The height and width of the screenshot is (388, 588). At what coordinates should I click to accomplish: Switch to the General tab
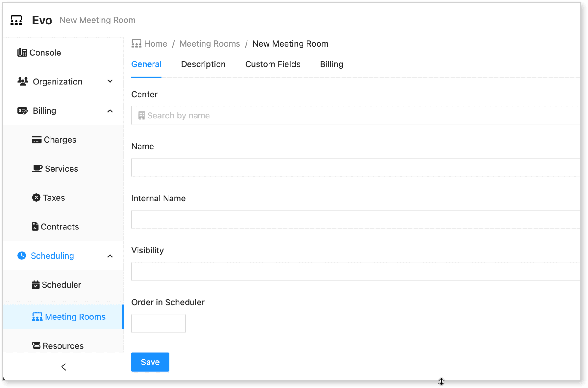tap(146, 64)
